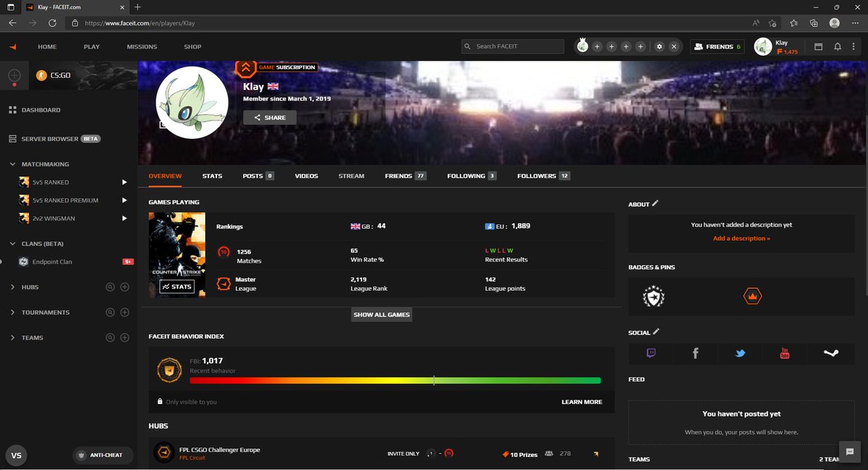Go to Home in top navigation
This screenshot has width=868, height=470.
click(x=47, y=46)
